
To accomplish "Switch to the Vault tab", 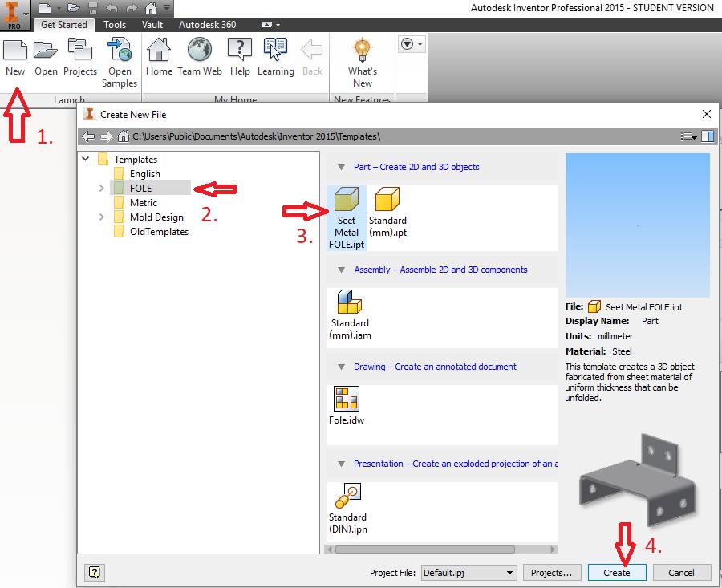I will (x=152, y=25).
